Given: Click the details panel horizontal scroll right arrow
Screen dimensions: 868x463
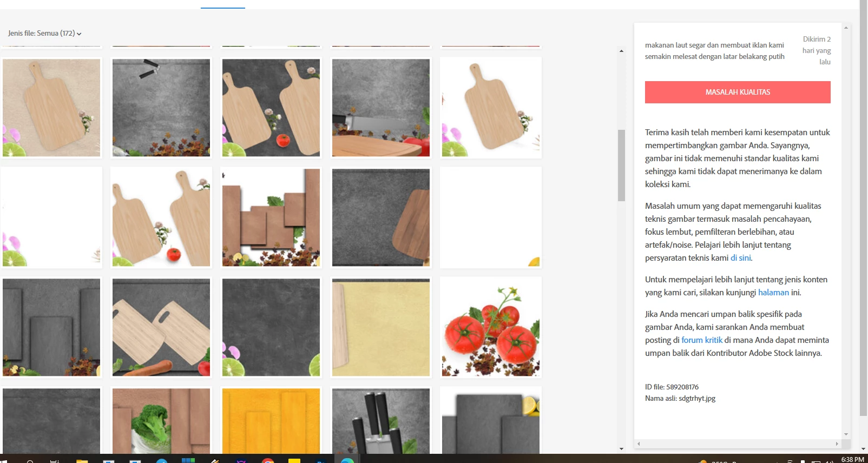Looking at the screenshot, I should coord(837,444).
